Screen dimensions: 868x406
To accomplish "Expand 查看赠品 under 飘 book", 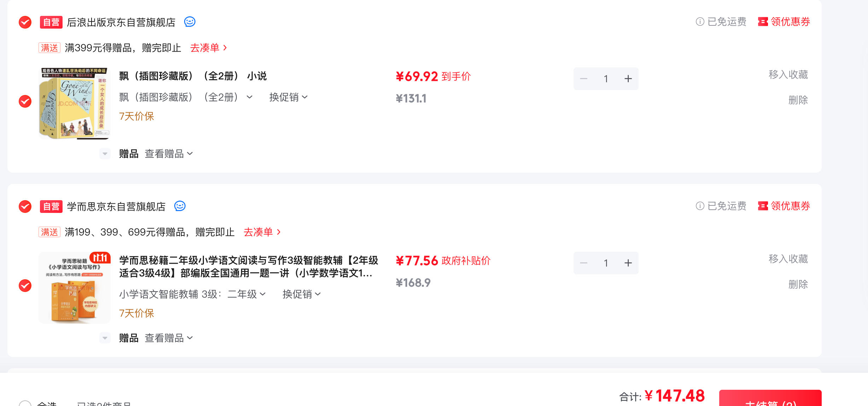I will tap(169, 154).
